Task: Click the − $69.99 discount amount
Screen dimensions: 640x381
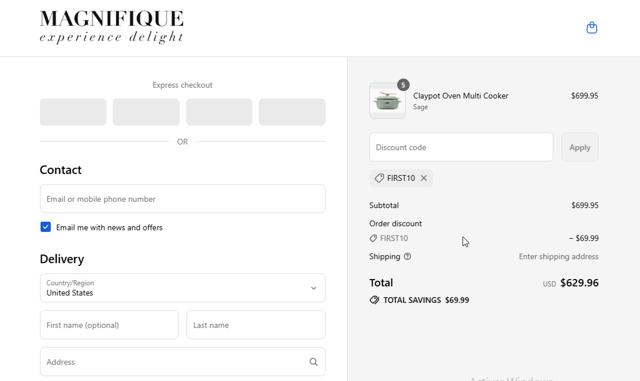Action: (x=584, y=238)
